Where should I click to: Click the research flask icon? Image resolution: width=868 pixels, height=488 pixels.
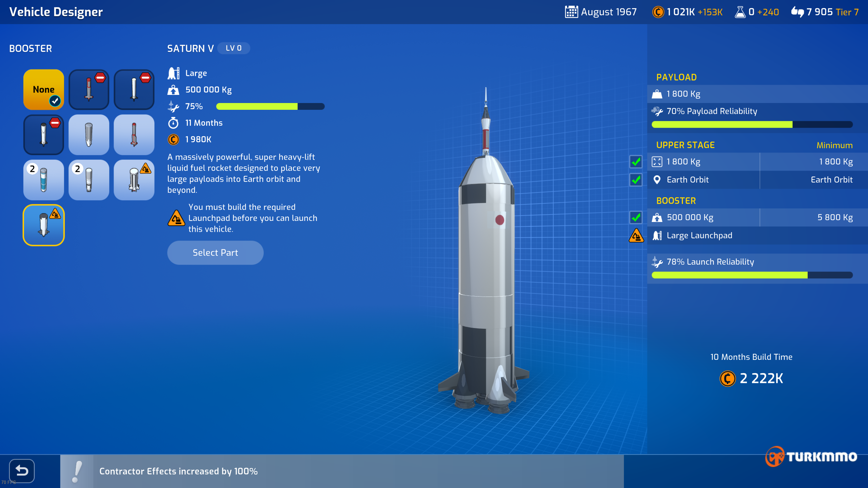[740, 12]
